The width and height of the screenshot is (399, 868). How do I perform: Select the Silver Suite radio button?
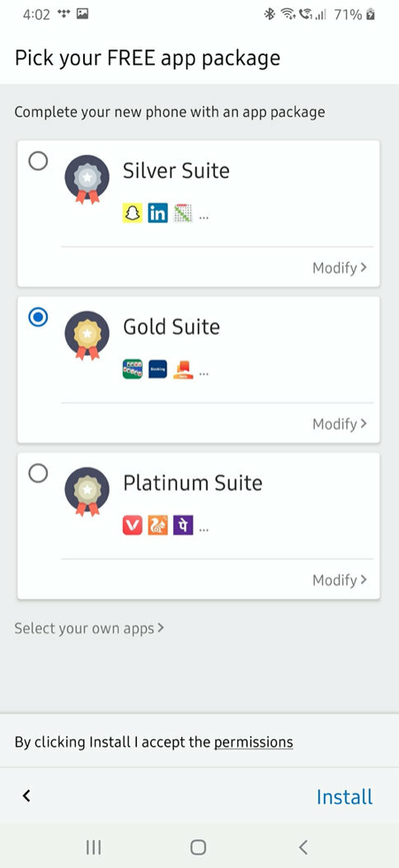[x=38, y=161]
